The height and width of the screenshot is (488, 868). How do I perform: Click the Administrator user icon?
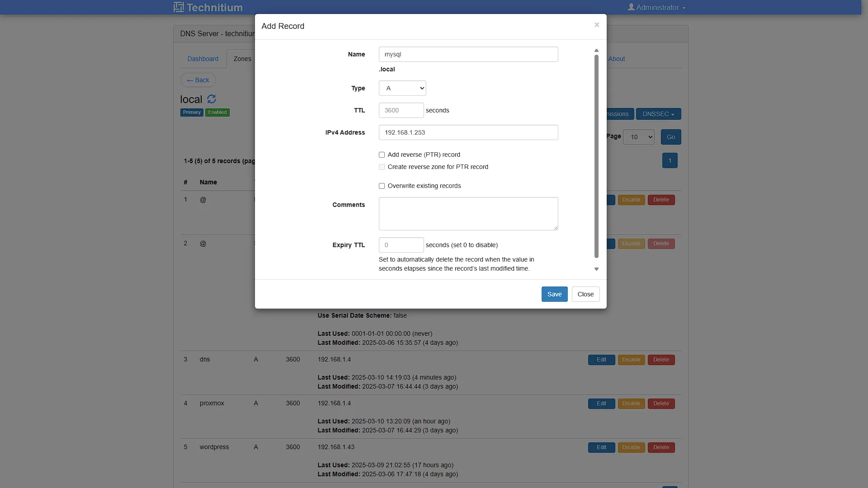631,7
